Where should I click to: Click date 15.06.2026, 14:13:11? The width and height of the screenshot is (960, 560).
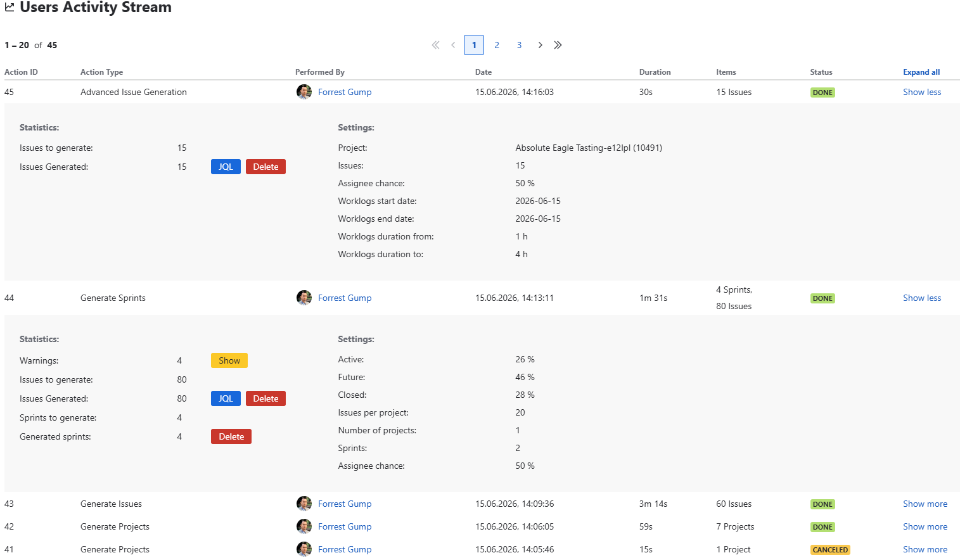pyautogui.click(x=515, y=298)
